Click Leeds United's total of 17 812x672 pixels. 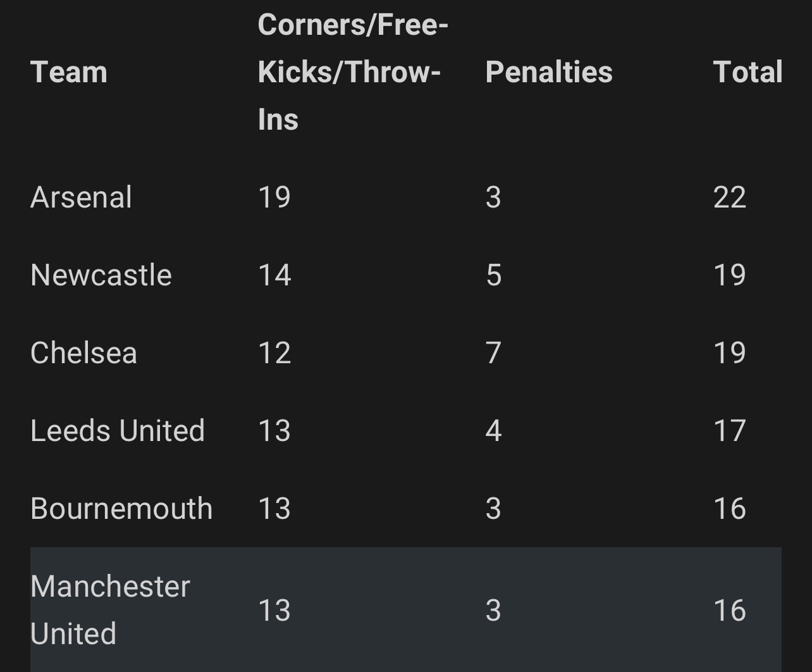pyautogui.click(x=729, y=430)
